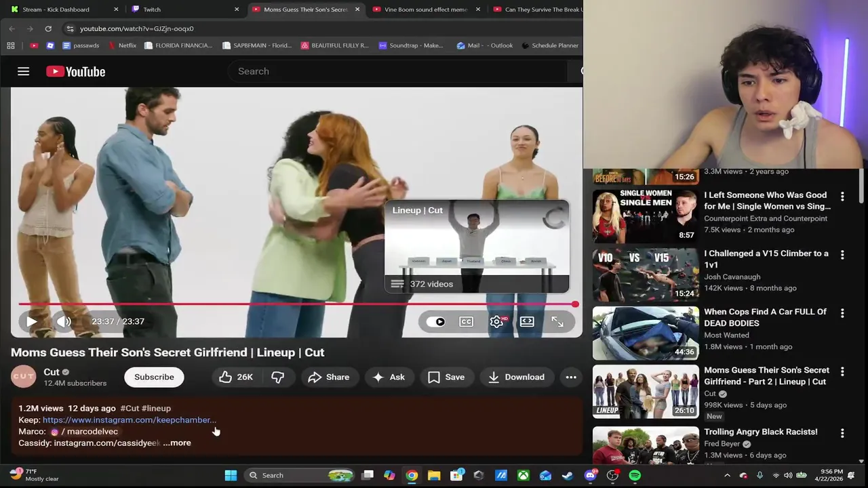Image resolution: width=868 pixels, height=488 pixels.
Task: Go back with the browser back arrow
Action: click(x=12, y=28)
